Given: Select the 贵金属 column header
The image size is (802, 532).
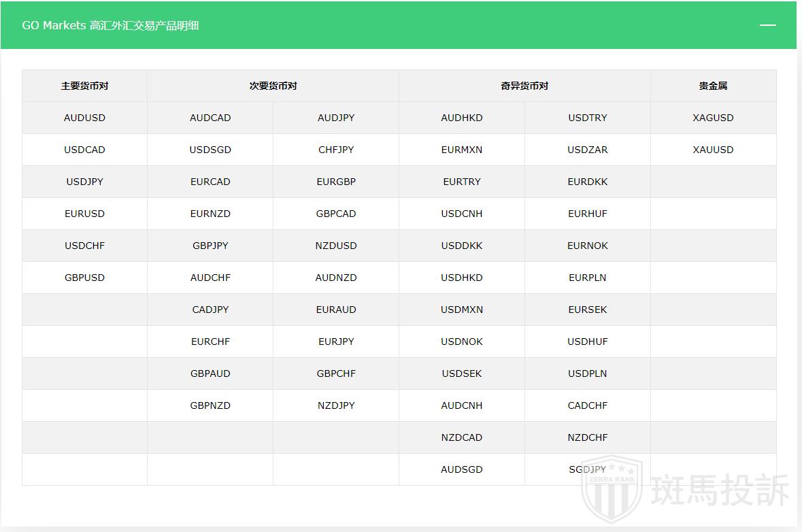Looking at the screenshot, I should (x=714, y=86).
